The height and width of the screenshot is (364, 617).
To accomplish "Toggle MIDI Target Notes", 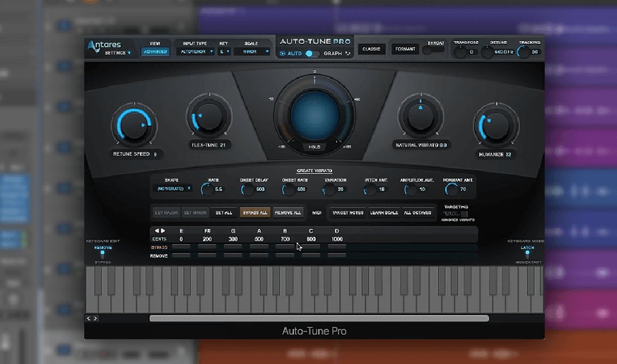I will click(348, 213).
